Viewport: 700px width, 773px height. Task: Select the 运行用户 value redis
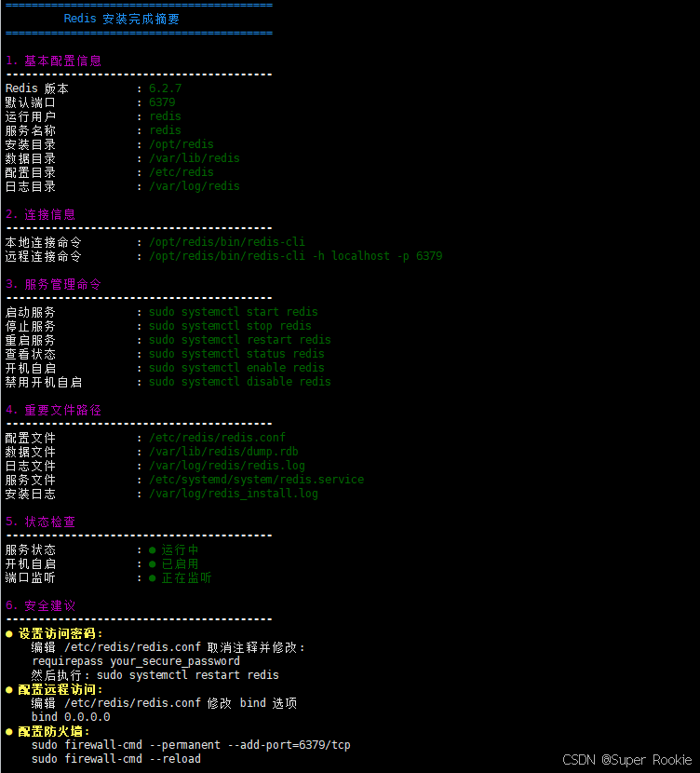(x=165, y=116)
